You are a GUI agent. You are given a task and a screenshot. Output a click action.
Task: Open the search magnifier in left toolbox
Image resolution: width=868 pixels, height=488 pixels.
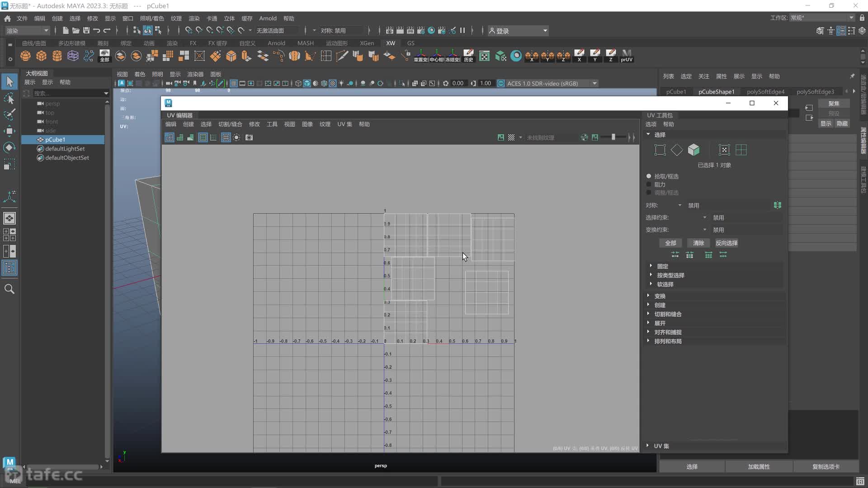pos(9,289)
